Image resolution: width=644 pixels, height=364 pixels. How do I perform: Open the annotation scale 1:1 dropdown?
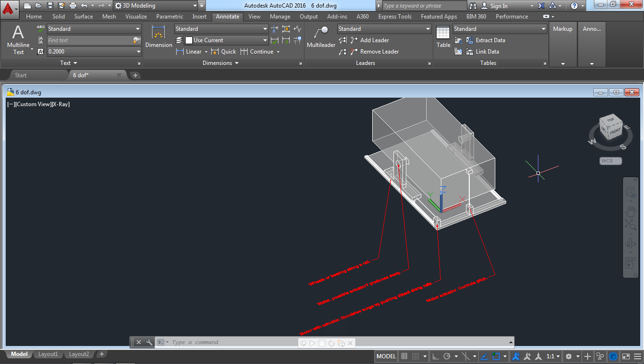[553, 356]
